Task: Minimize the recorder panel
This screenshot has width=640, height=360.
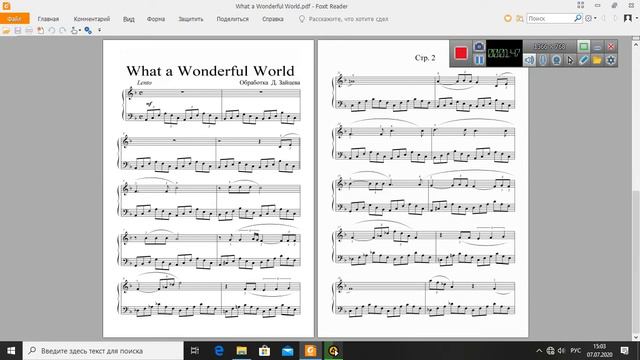Action: (x=597, y=47)
